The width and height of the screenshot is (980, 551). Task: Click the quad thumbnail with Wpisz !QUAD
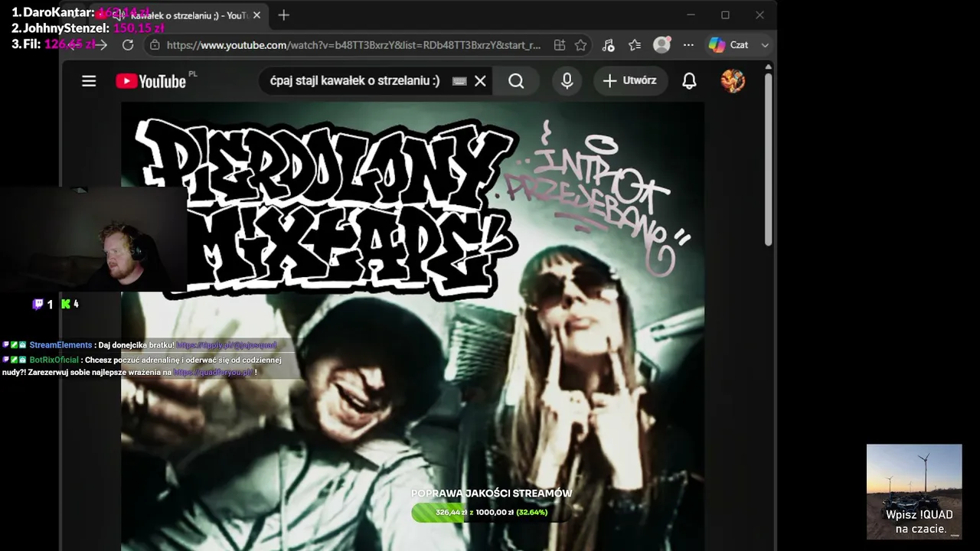click(x=914, y=491)
